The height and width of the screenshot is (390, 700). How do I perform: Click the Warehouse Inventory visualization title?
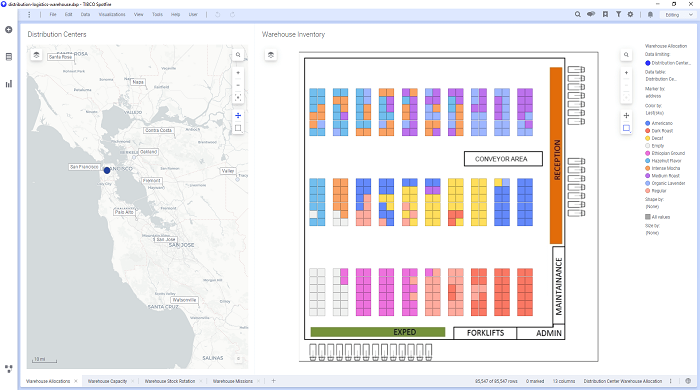(x=293, y=34)
